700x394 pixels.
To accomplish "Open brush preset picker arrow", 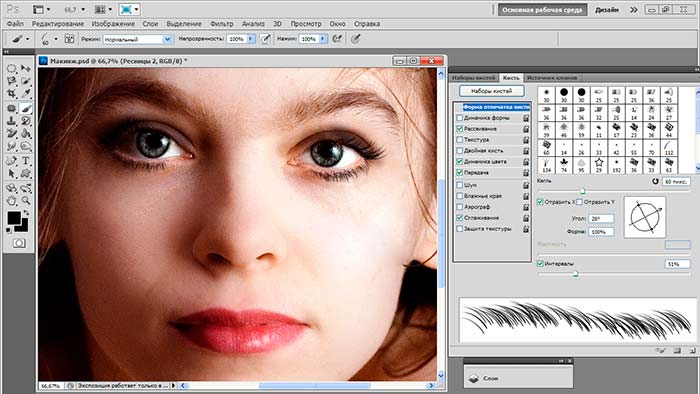I will pyautogui.click(x=56, y=39).
